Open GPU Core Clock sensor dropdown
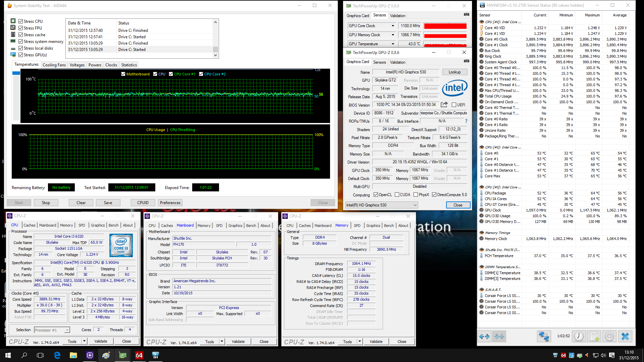The width and height of the screenshot is (644, 362). click(x=393, y=26)
